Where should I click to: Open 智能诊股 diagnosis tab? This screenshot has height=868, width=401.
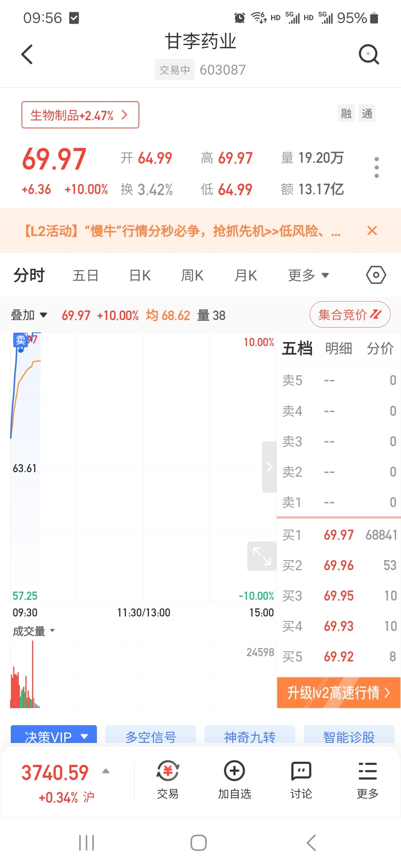[349, 735]
